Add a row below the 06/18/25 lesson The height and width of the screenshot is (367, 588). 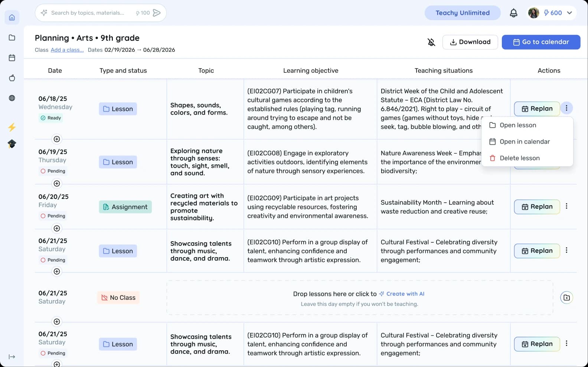click(x=57, y=139)
